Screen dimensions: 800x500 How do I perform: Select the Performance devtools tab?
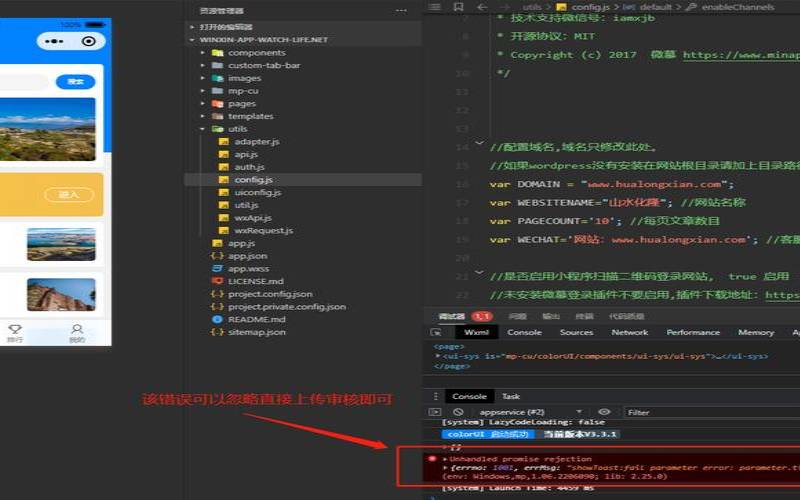point(693,332)
